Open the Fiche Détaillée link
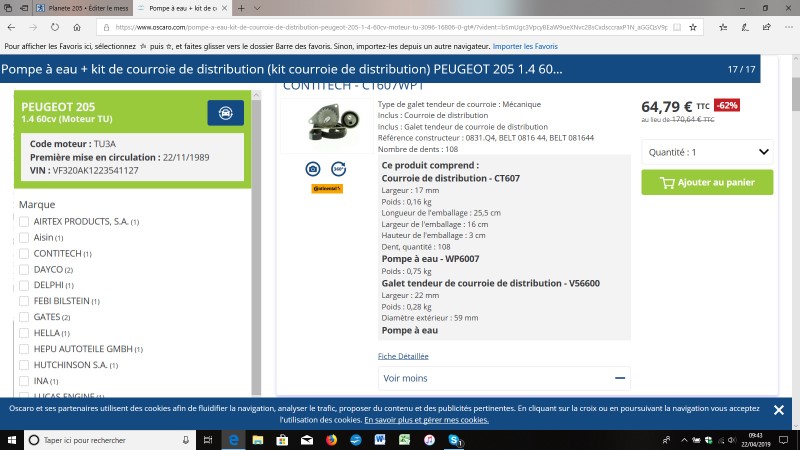The image size is (800, 450). tap(403, 356)
